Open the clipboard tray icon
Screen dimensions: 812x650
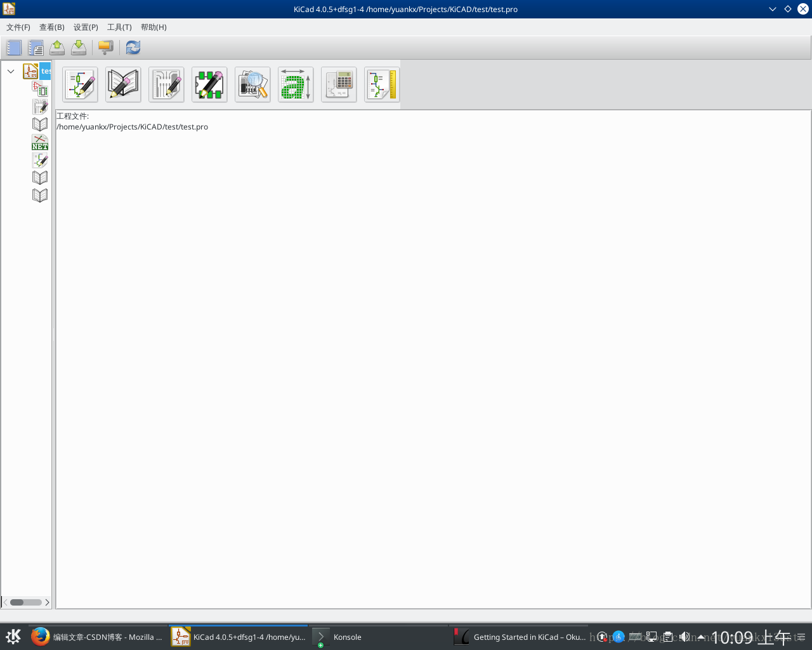point(668,637)
